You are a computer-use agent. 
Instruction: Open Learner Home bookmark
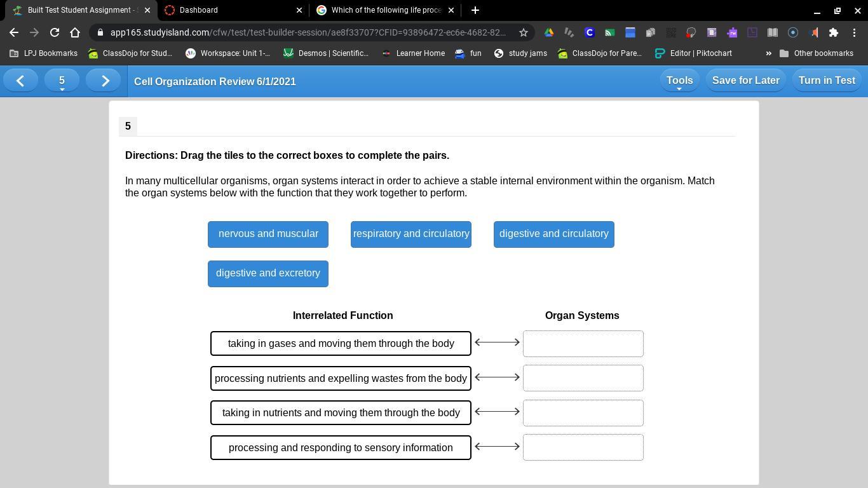(x=413, y=53)
